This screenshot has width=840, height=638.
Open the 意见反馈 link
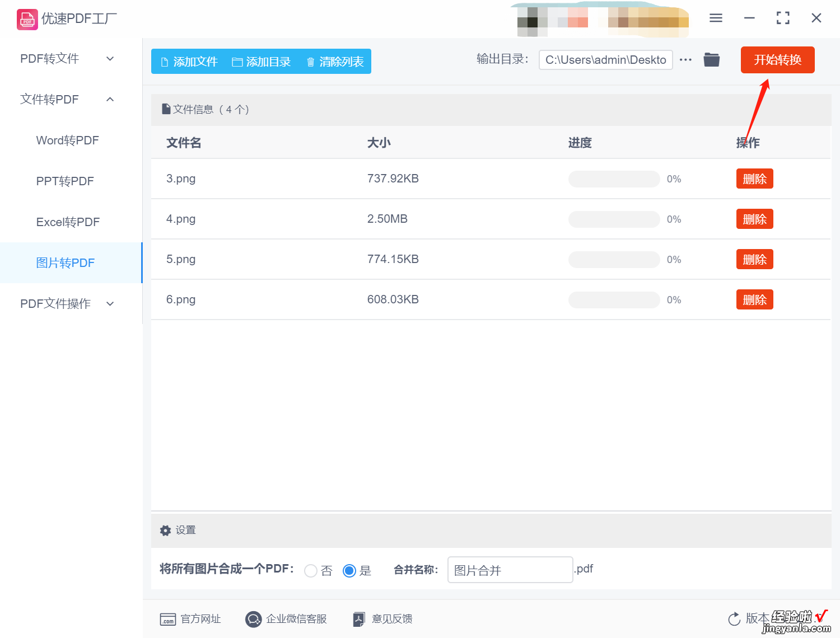point(392,619)
